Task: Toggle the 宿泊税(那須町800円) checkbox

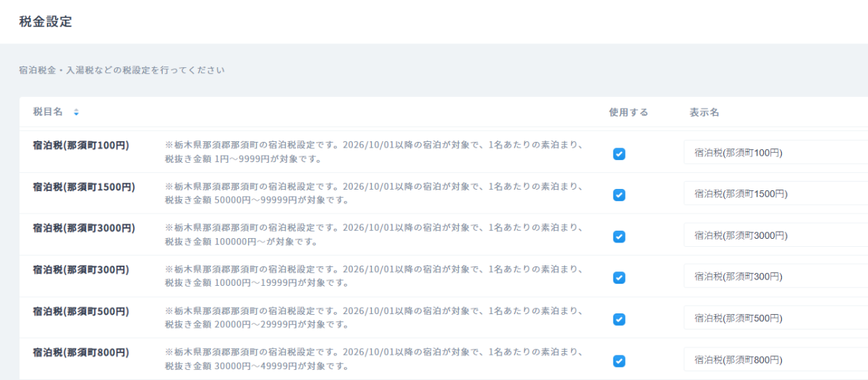Action: tap(619, 360)
